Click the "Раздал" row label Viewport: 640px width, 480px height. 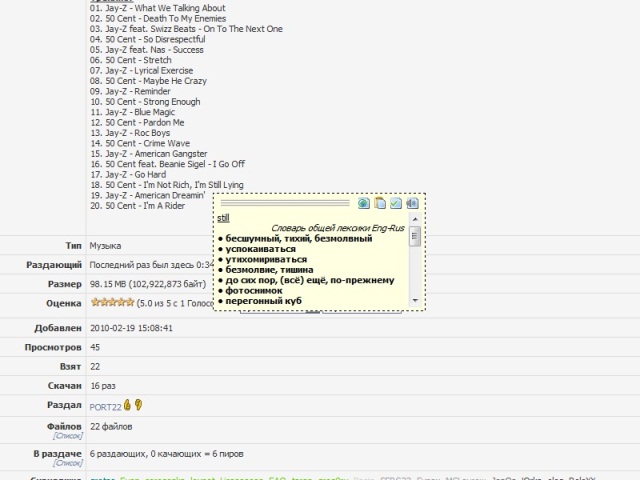(x=64, y=405)
